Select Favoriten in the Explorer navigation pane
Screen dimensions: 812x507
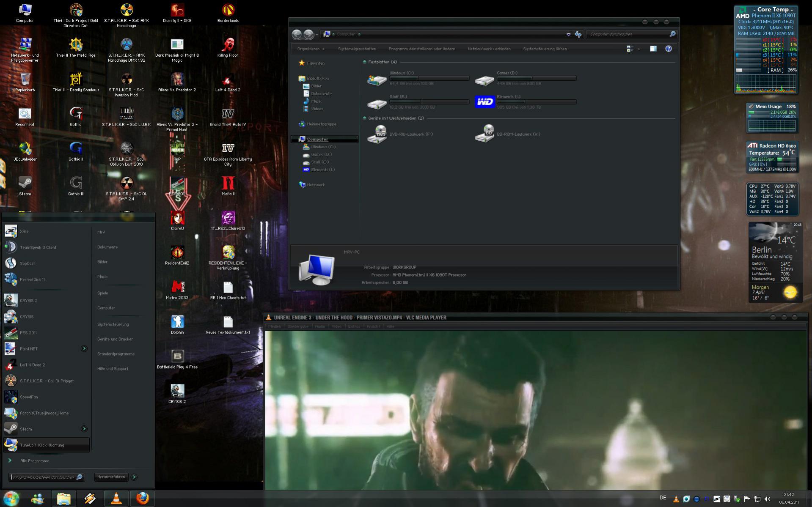click(312, 63)
